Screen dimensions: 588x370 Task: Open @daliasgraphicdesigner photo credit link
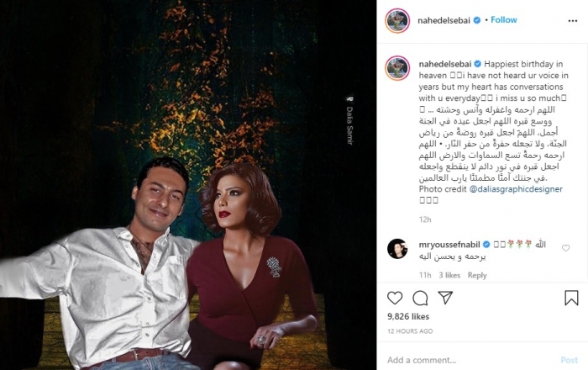click(x=516, y=188)
